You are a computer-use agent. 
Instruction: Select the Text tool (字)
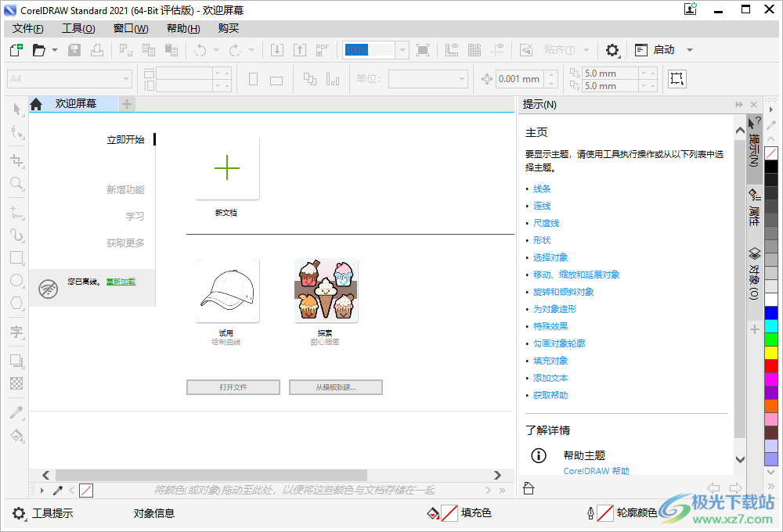[17, 332]
